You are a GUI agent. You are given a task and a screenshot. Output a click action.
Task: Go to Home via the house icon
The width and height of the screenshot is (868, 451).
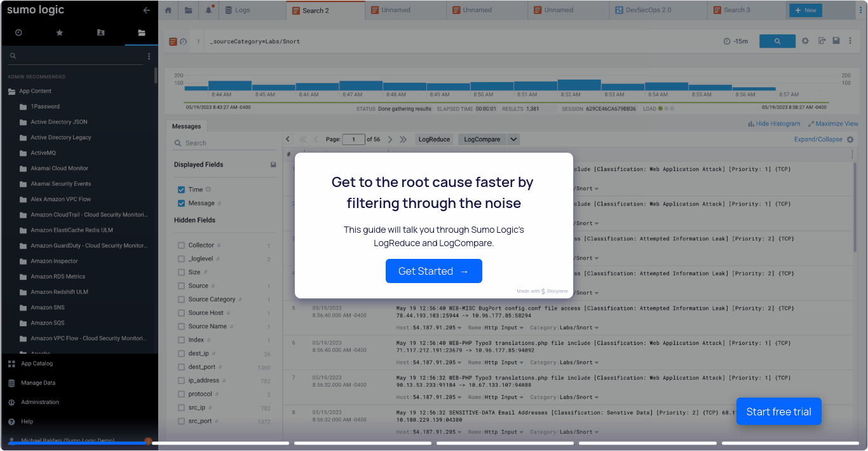pyautogui.click(x=168, y=10)
